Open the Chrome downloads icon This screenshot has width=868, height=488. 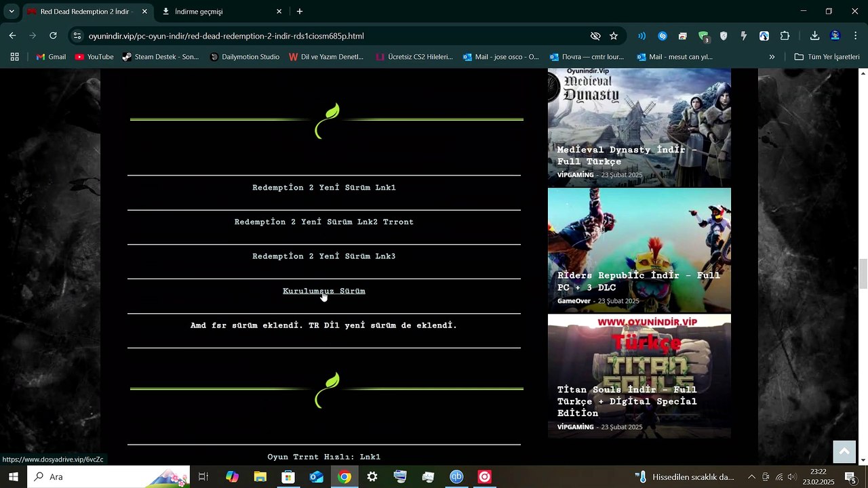[814, 36]
